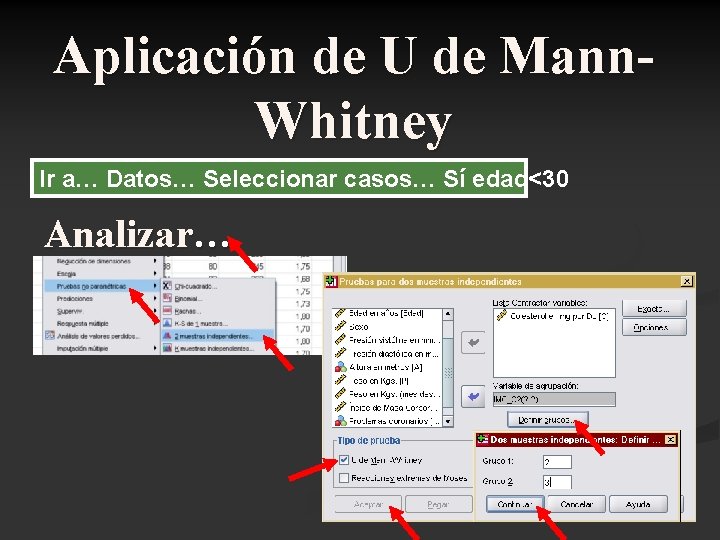The height and width of the screenshot is (540, 720).
Task: Select Índice de Masa Corporal variable
Action: [x=387, y=407]
